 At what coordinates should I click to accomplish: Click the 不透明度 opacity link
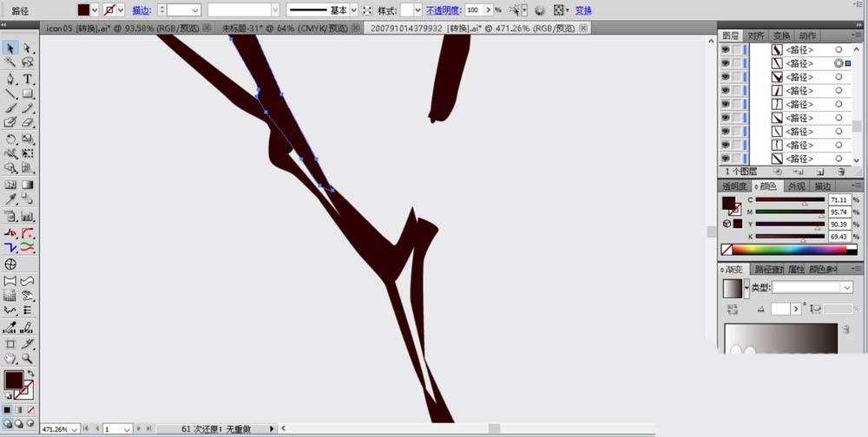443,10
